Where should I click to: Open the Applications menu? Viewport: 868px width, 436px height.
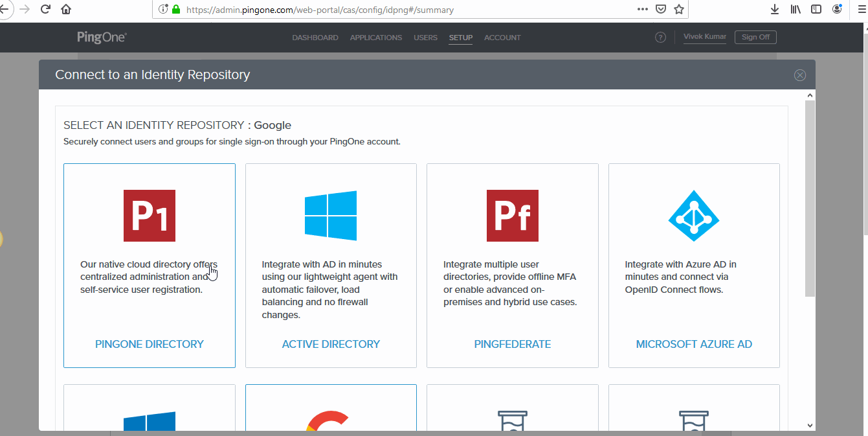376,38
